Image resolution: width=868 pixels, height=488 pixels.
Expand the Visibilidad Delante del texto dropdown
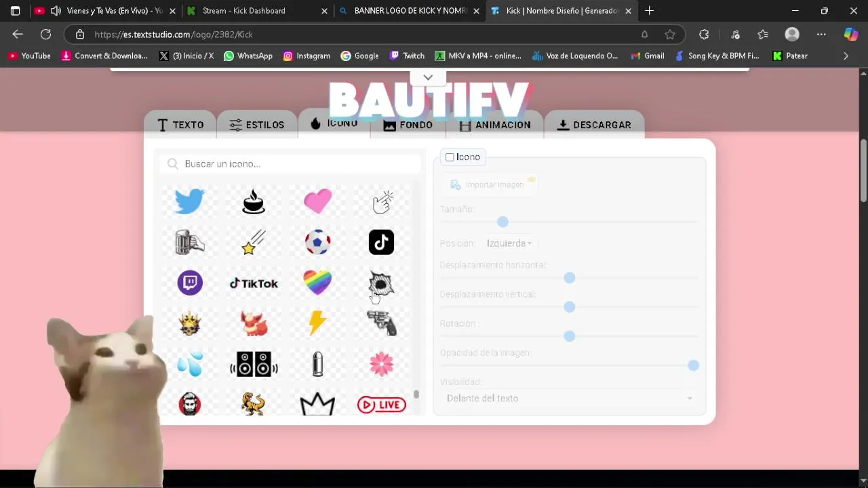point(569,399)
